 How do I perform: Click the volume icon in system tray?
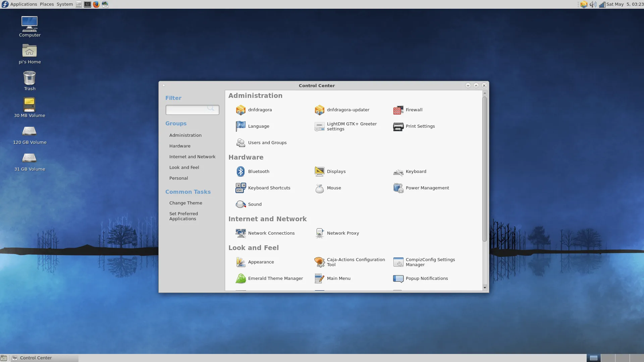click(x=593, y=4)
